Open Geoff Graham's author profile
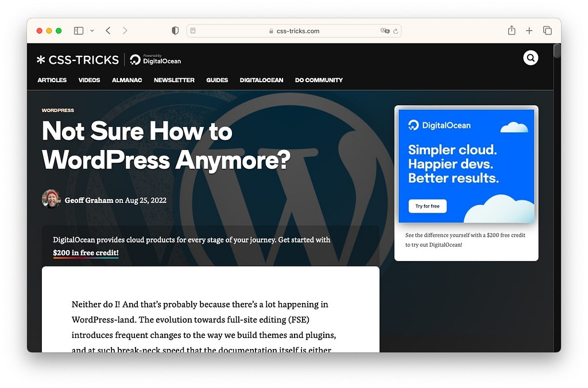This screenshot has width=588, height=388. pos(89,201)
